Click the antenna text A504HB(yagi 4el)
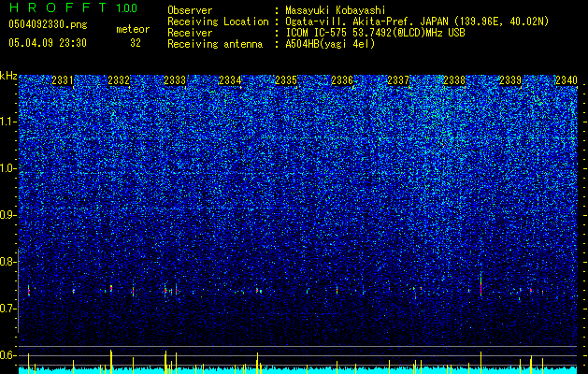Screen dimensions: 588x374 (x=330, y=44)
